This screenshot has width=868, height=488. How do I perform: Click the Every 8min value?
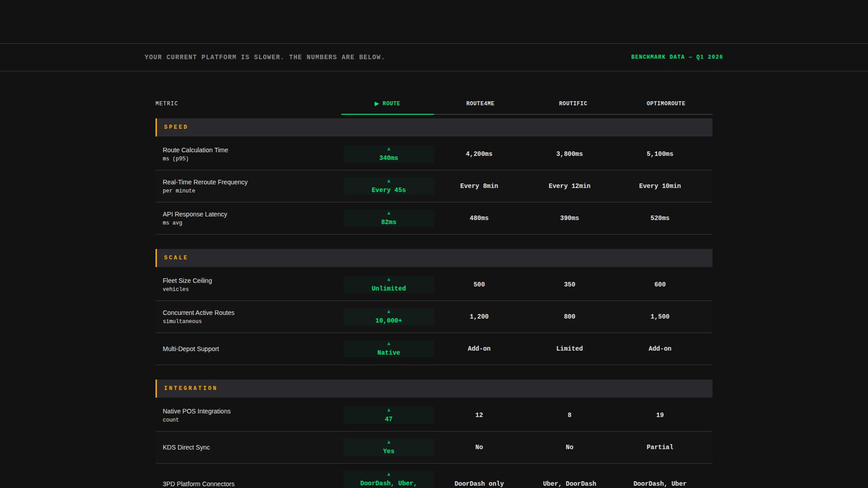pyautogui.click(x=479, y=186)
